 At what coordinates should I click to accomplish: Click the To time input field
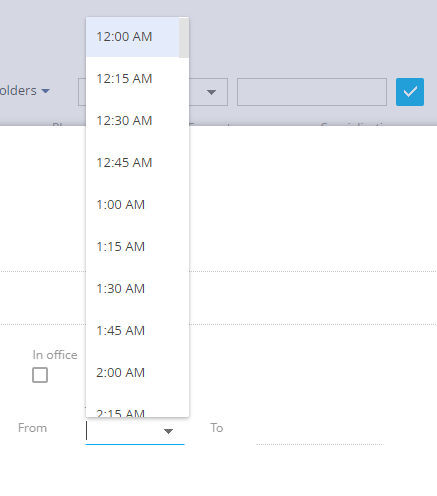tap(320, 431)
